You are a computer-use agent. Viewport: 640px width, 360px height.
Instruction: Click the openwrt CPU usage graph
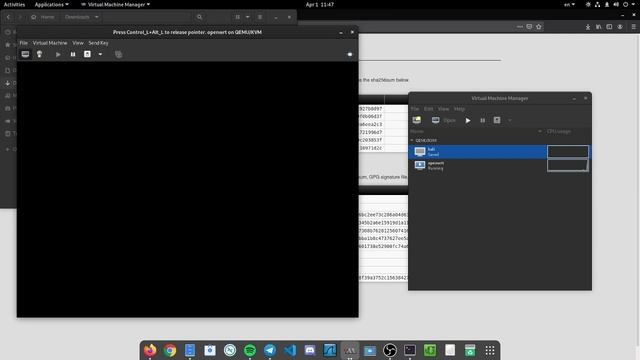(x=568, y=165)
